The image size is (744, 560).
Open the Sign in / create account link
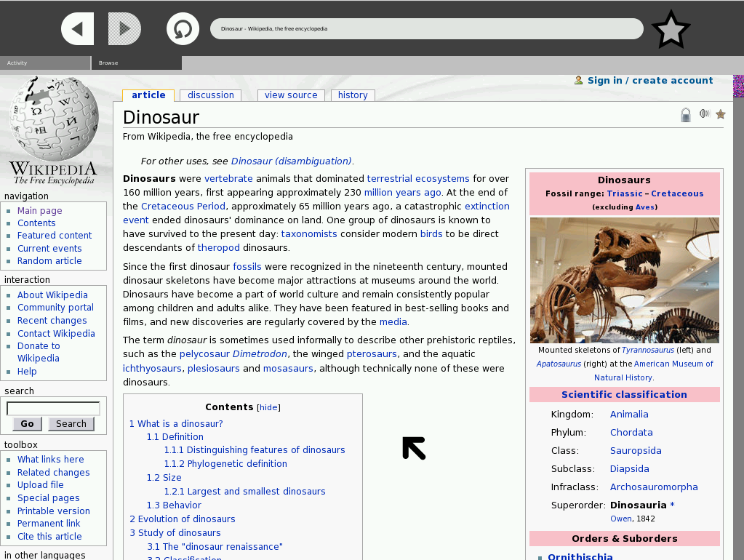click(x=649, y=81)
